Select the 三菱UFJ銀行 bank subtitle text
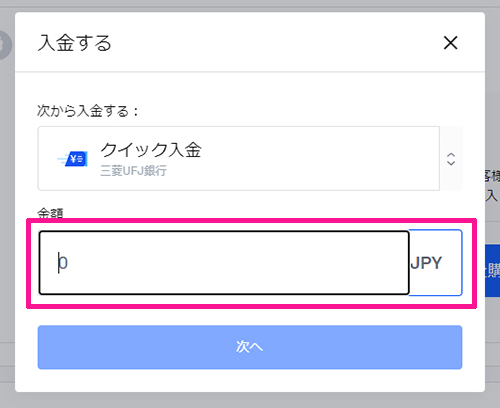 tap(133, 171)
